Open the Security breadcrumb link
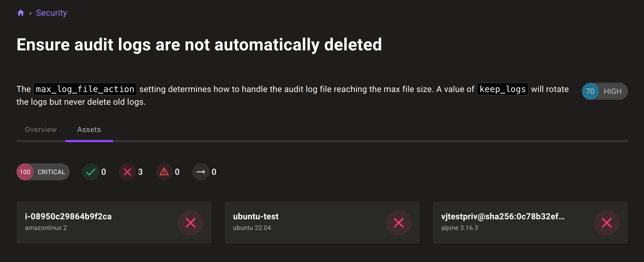Viewport: 644px width, 262px height. (x=51, y=12)
